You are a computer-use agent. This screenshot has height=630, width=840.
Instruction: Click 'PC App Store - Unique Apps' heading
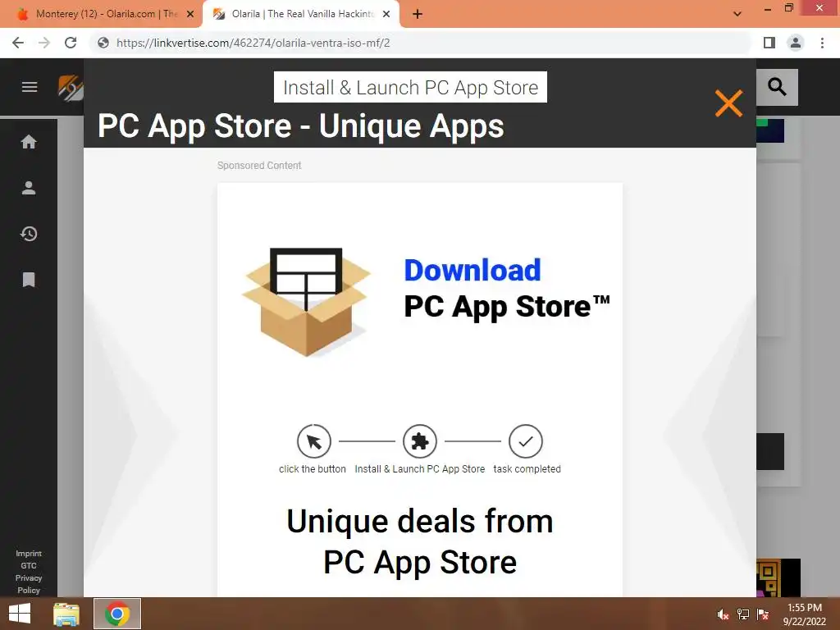point(300,126)
